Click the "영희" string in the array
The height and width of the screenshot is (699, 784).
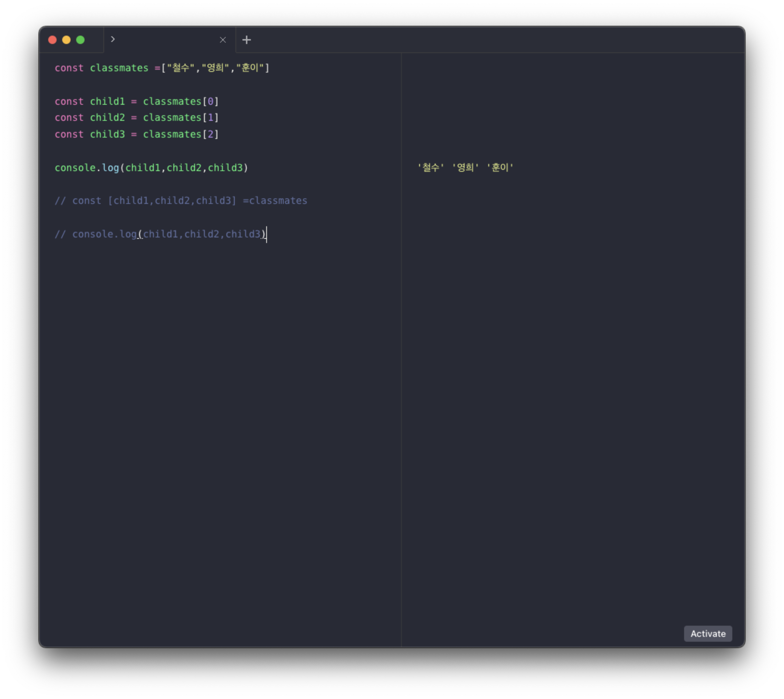[x=215, y=68]
